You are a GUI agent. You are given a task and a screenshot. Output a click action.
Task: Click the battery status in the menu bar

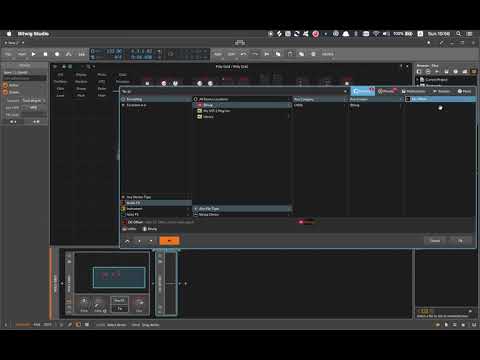pyautogui.click(x=403, y=34)
